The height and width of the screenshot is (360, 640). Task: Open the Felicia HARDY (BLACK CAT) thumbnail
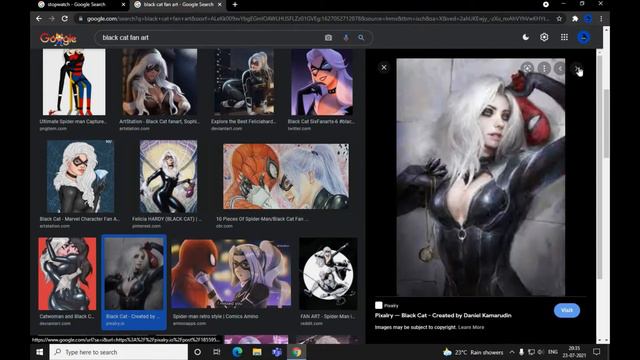pos(168,176)
